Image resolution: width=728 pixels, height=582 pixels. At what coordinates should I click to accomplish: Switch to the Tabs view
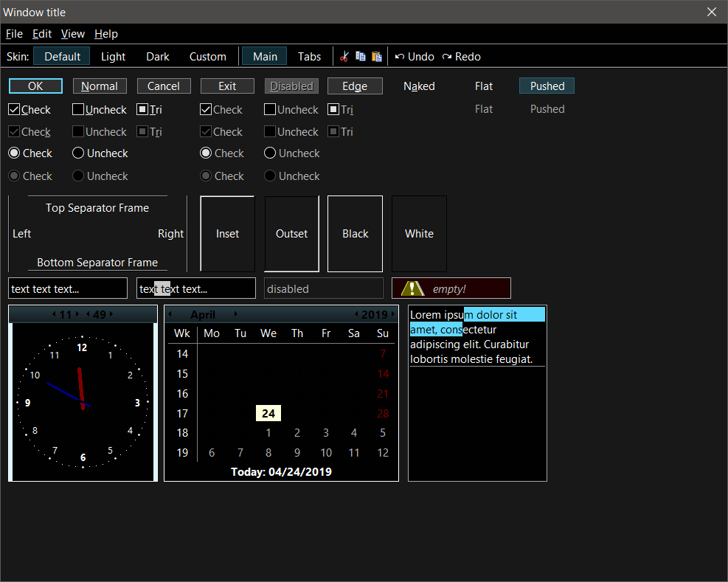[x=309, y=57]
